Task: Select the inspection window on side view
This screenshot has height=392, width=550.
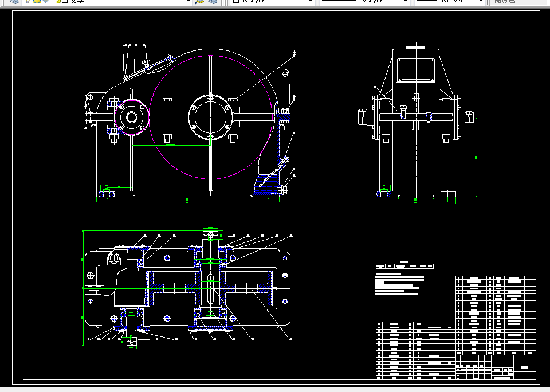Action: click(416, 70)
